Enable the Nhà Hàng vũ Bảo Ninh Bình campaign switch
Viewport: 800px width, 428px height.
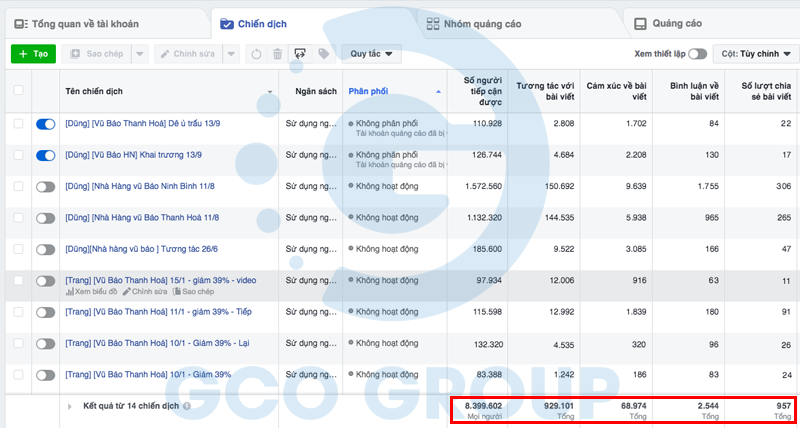coord(45,186)
